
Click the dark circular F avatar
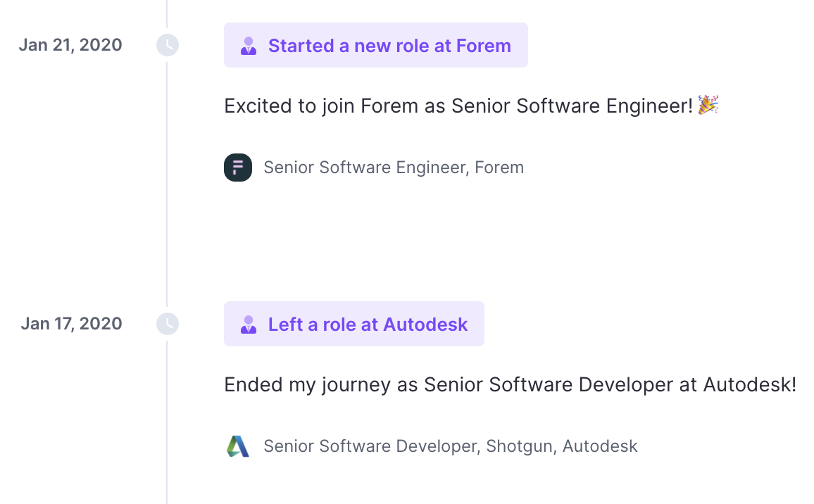[237, 168]
